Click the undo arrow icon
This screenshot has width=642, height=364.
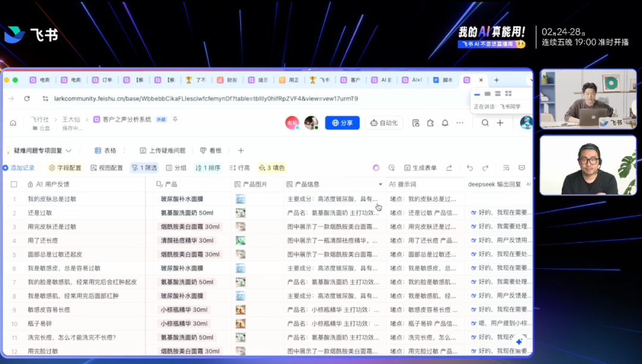(470, 168)
